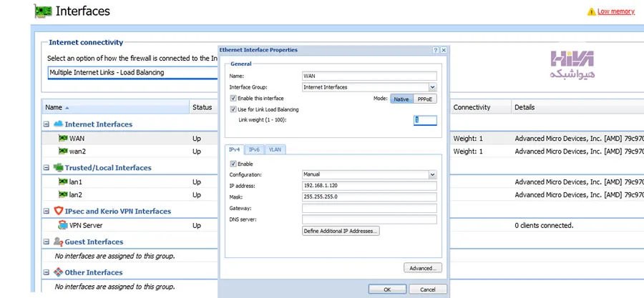Select the wan2 interface row name

(x=77, y=152)
